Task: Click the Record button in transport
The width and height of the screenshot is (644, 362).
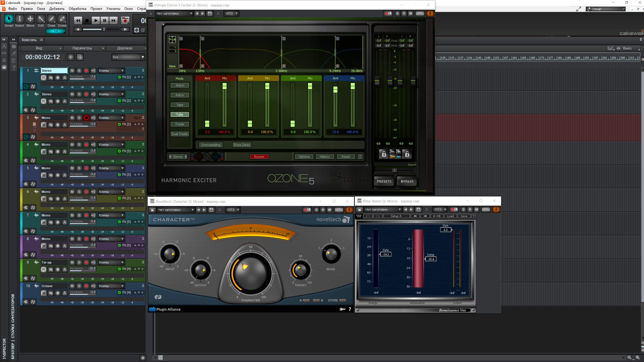Action: [x=125, y=20]
